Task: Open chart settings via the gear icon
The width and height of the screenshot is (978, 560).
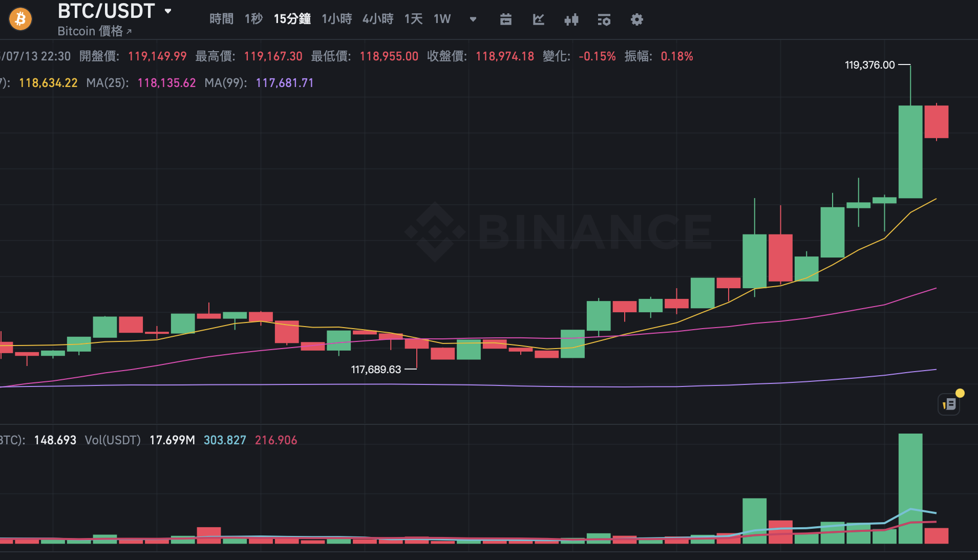Action: coord(636,19)
